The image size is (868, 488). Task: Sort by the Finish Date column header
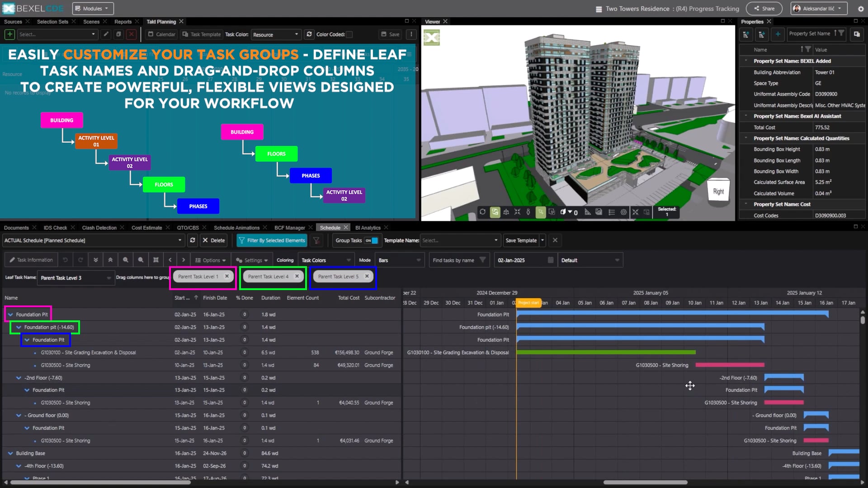(215, 298)
